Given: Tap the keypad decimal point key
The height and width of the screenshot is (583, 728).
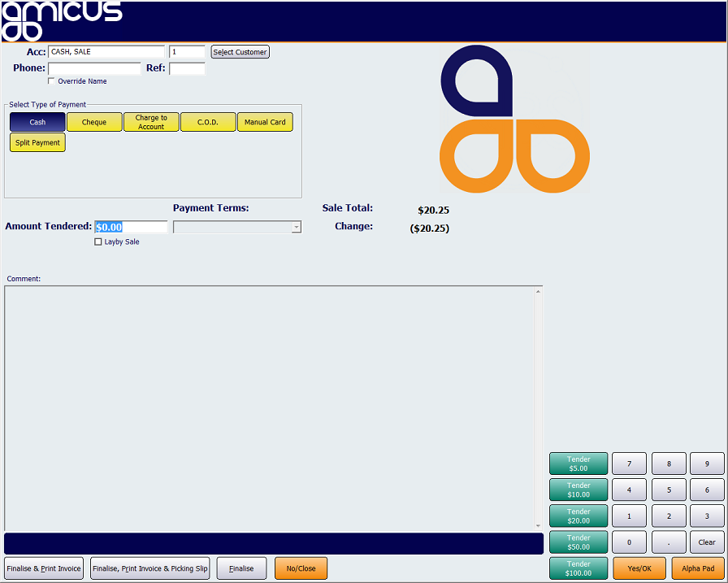Looking at the screenshot, I should tap(669, 542).
